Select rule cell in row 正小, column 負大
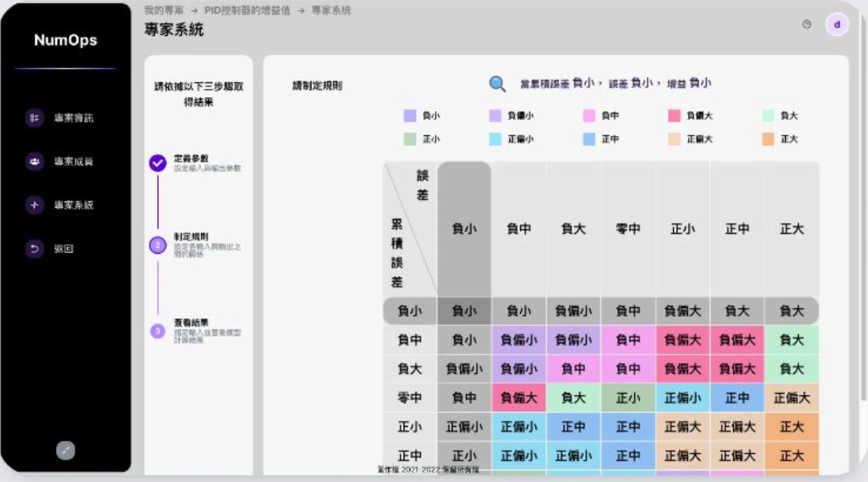 point(573,427)
